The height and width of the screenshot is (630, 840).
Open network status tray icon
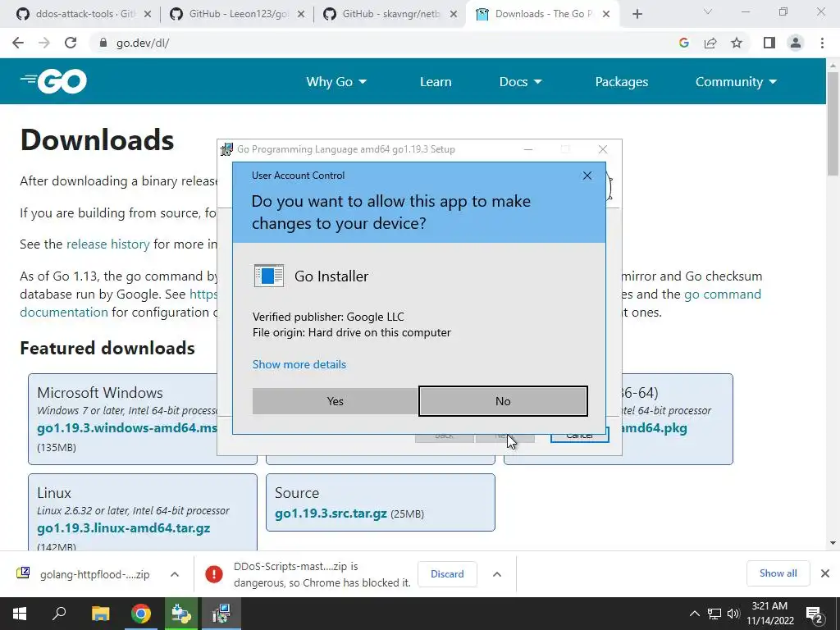[714, 614]
